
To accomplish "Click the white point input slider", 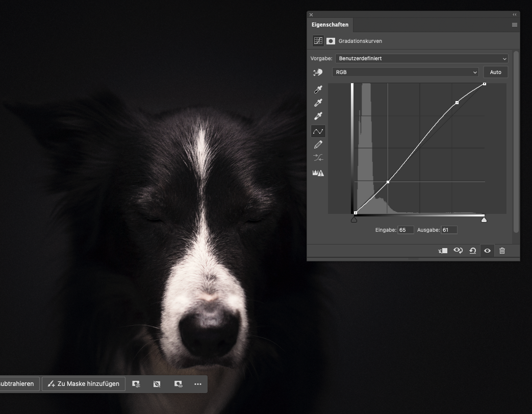I will 484,220.
